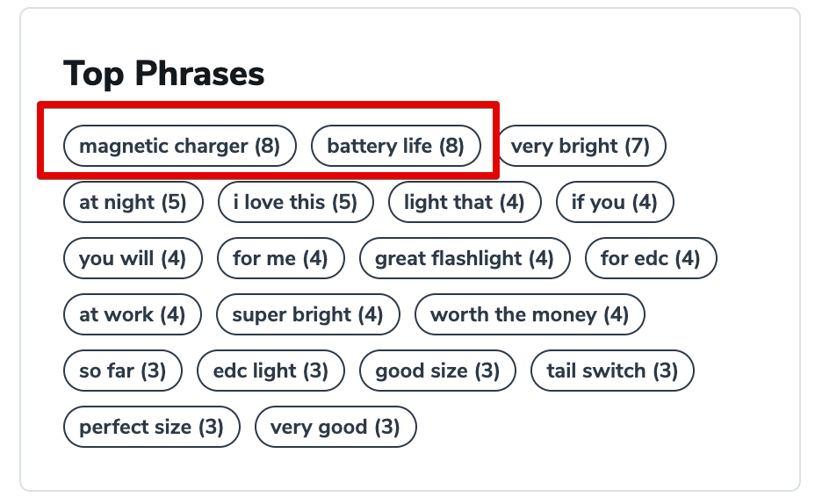Select the 'edc light (3)' chip

(x=270, y=371)
